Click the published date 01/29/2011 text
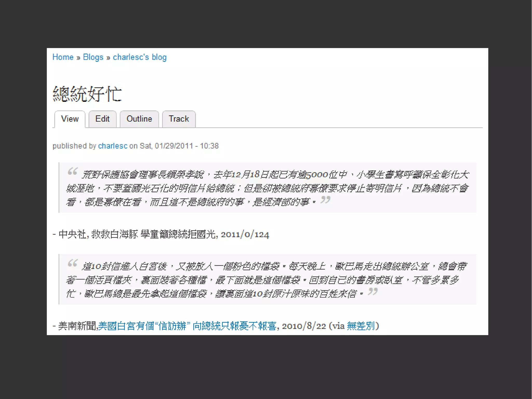This screenshot has width=532, height=399. pos(174,146)
